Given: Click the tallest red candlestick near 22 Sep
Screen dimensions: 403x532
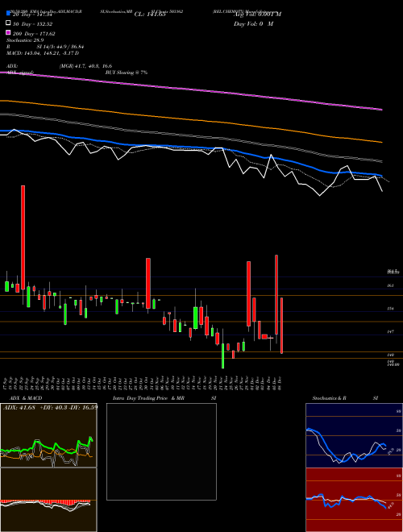Looking at the screenshot, I should pyautogui.click(x=23, y=238).
